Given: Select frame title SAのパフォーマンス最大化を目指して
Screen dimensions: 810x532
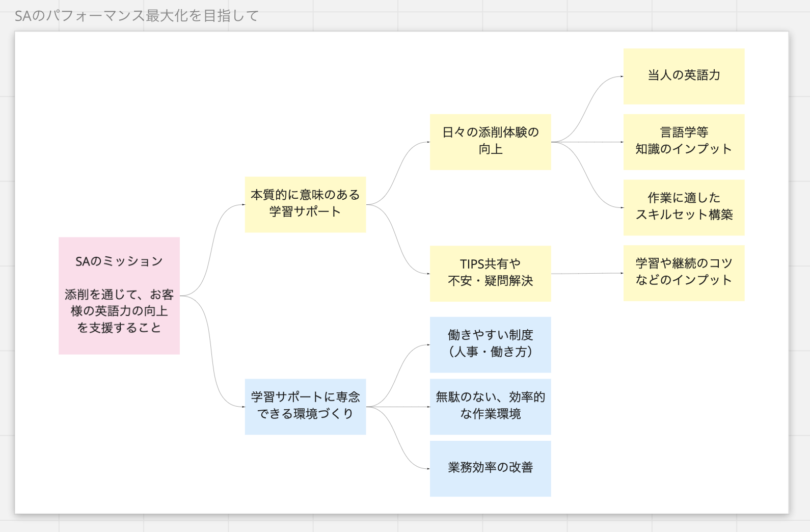Looking at the screenshot, I should pyautogui.click(x=137, y=16).
